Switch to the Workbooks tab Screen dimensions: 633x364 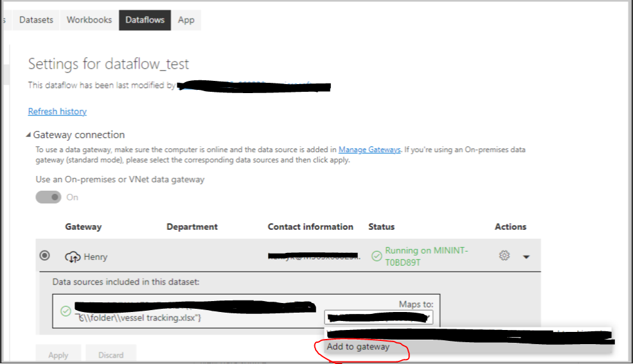coord(89,20)
